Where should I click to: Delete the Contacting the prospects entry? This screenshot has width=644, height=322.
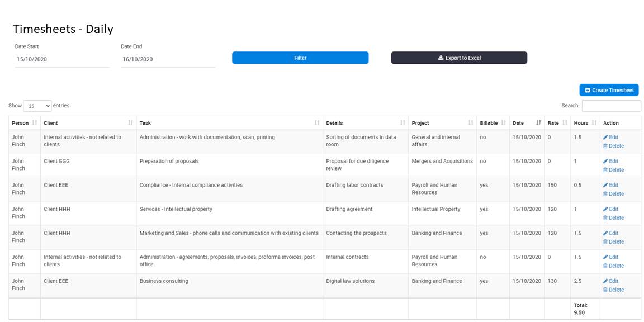[613, 241]
